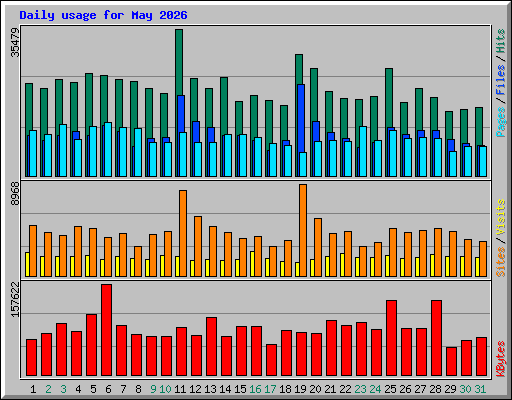
Task: Click the 35479 hits axis value
Action: click(15, 42)
